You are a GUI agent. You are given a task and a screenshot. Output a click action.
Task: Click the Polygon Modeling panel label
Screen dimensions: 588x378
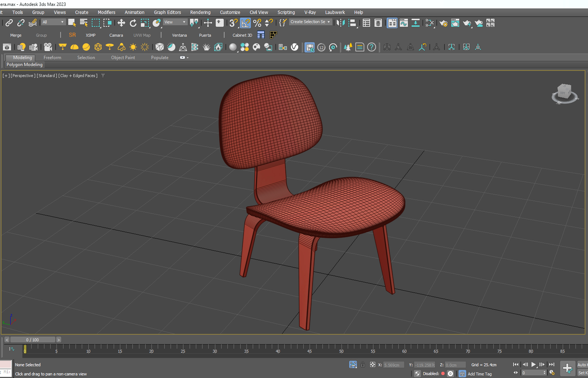coord(25,65)
